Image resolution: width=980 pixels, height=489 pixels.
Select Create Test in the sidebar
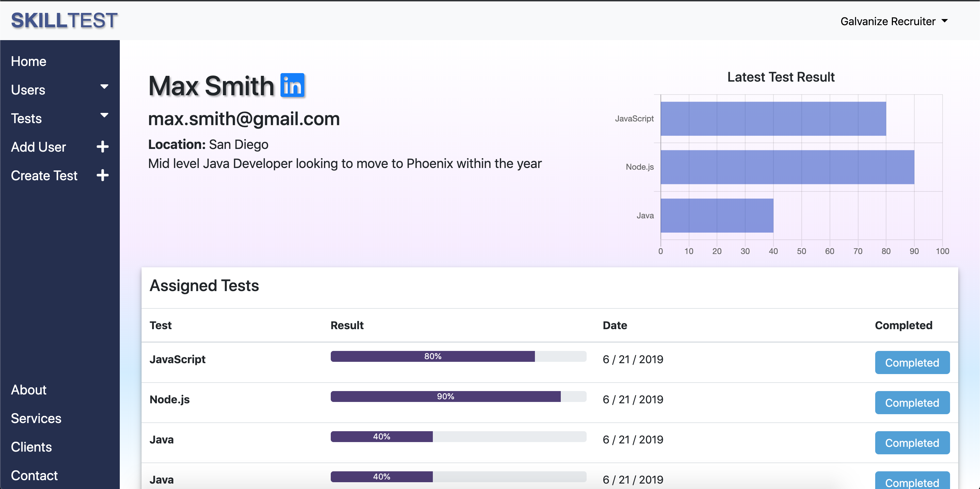coord(44,175)
